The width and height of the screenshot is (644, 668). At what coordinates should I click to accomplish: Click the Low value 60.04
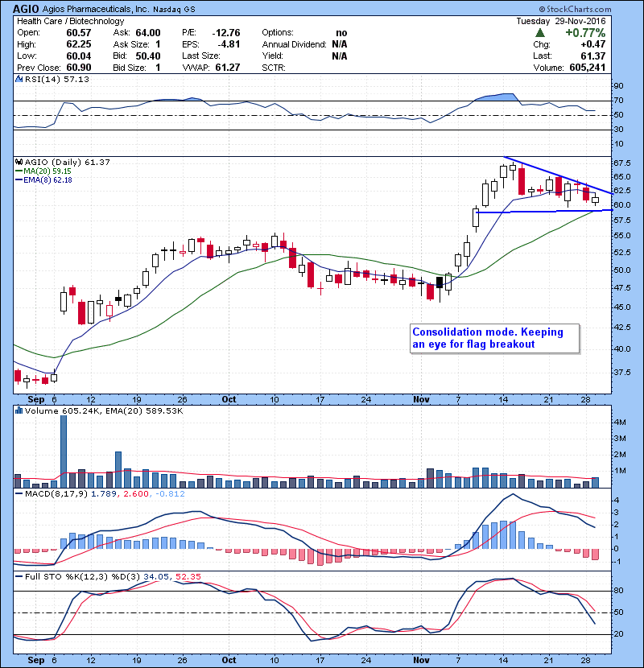[x=78, y=56]
